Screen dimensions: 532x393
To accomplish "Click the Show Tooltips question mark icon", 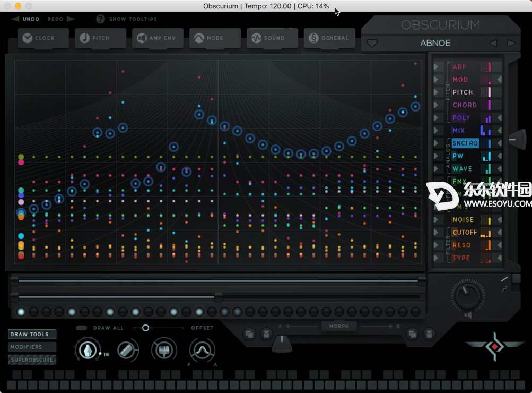I will coord(100,19).
